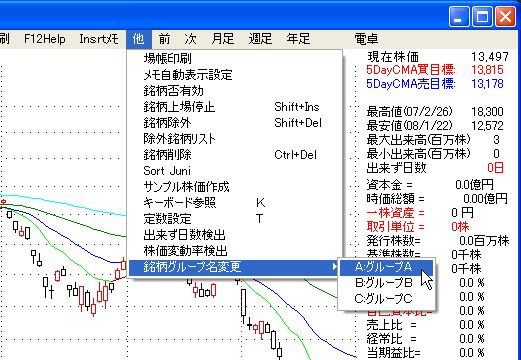Select Sort Juni menu item

tap(235, 171)
